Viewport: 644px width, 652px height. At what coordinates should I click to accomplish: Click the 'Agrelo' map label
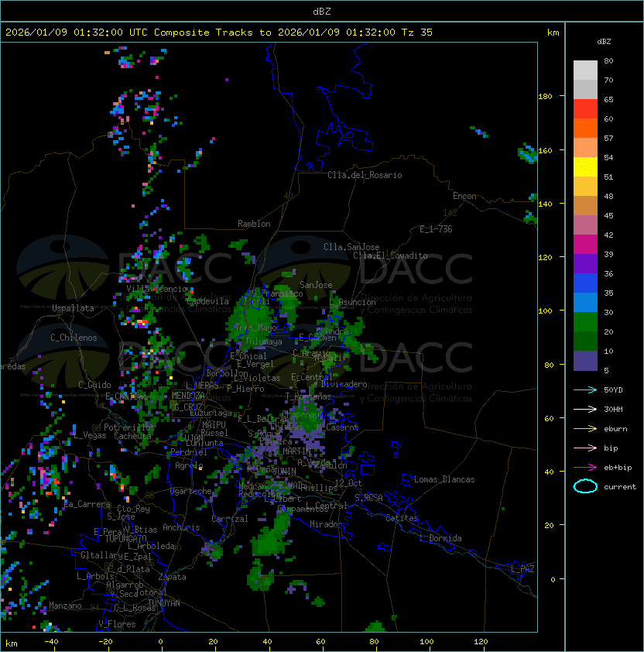point(189,465)
